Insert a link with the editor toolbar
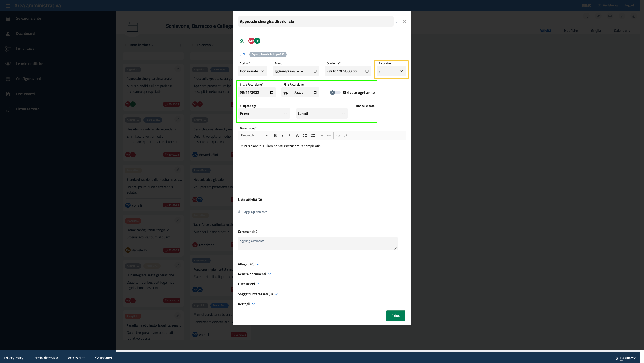Screen dimensions: 644x363 coord(298,135)
